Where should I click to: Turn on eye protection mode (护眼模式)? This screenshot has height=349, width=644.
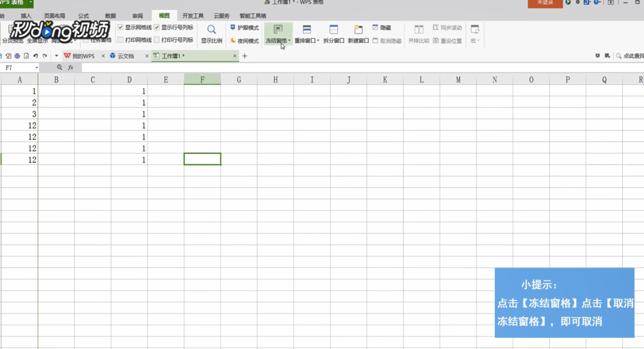coord(244,28)
